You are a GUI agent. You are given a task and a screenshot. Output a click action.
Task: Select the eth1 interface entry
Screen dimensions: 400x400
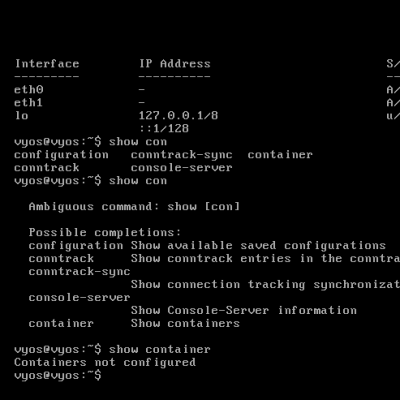[x=29, y=103]
